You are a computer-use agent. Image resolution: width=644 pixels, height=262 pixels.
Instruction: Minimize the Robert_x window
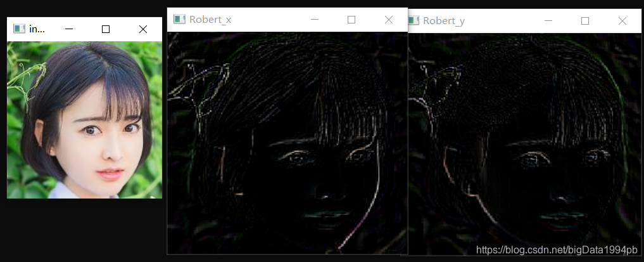315,19
